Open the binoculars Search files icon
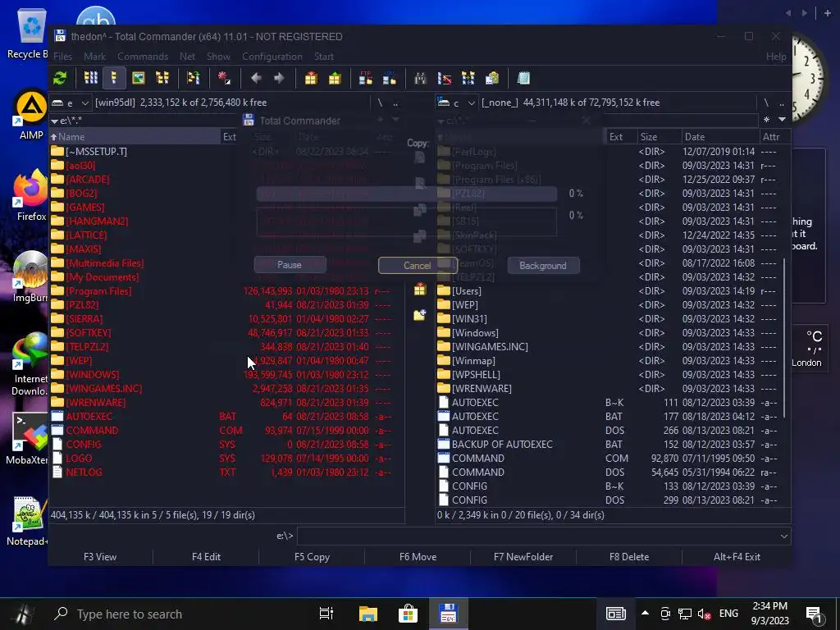This screenshot has width=840, height=630. tap(421, 78)
